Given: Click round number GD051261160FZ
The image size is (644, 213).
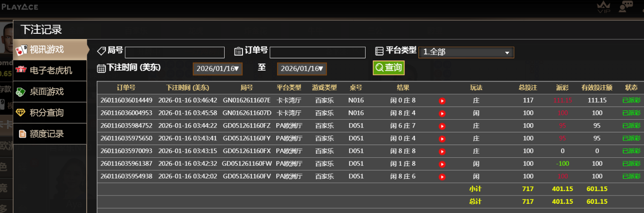Looking at the screenshot, I should (x=247, y=126).
